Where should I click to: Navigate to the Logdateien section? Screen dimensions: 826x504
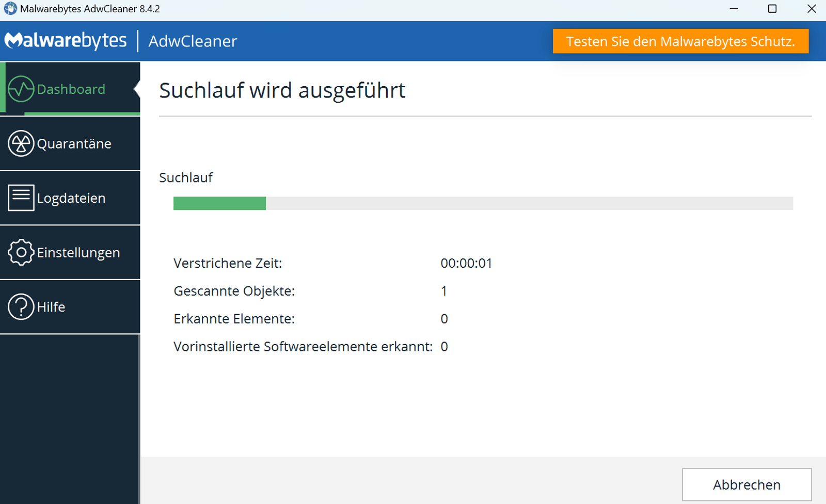pyautogui.click(x=71, y=198)
